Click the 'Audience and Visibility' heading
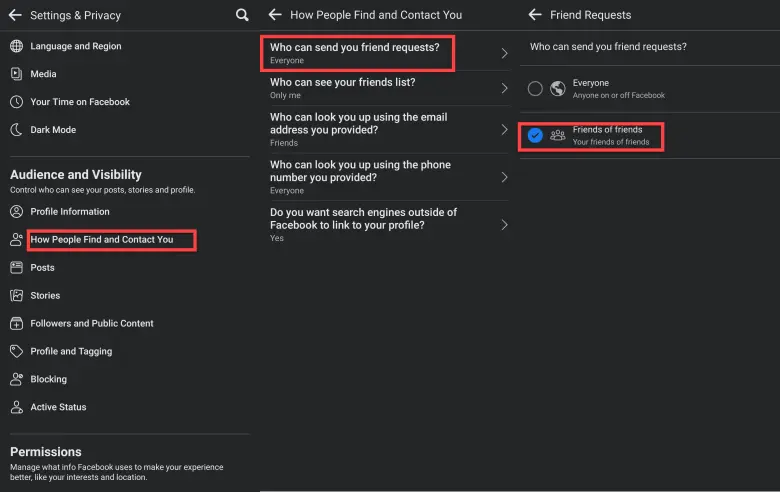This screenshot has height=492, width=780. [76, 175]
